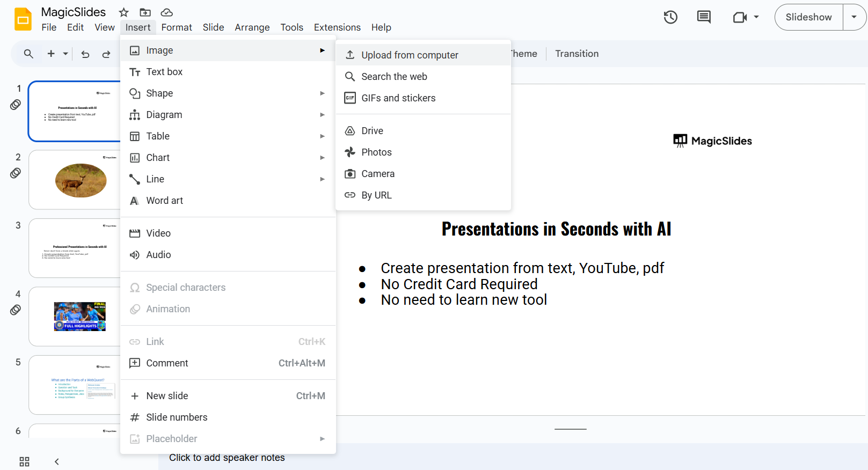Click the MagicSlides document title
868x470 pixels.
pos(74,12)
